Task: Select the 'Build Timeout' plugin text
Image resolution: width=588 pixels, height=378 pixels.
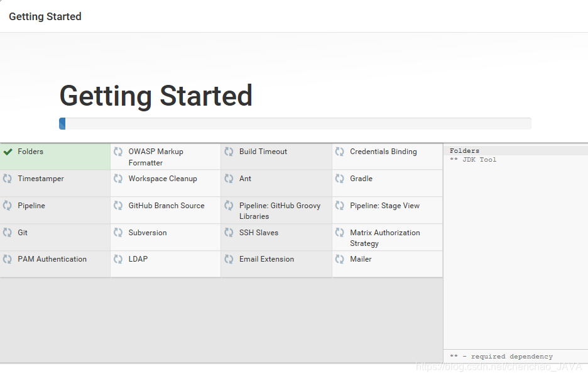Action: (x=263, y=152)
